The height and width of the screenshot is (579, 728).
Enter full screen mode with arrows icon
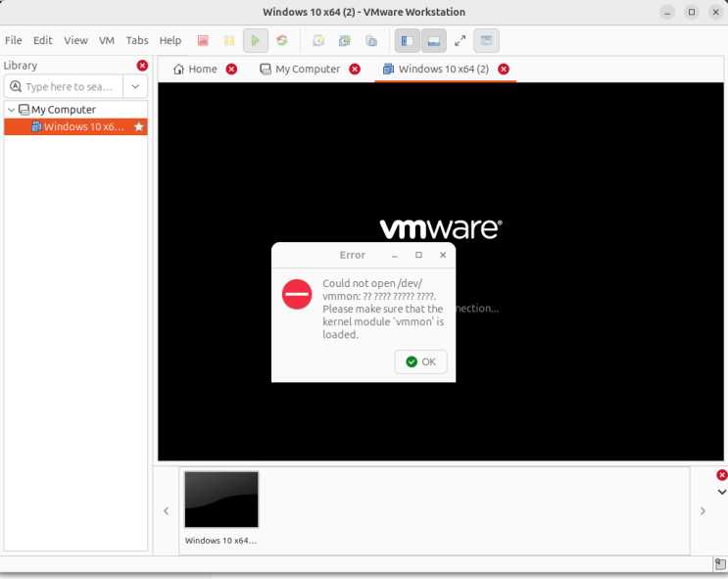point(461,41)
